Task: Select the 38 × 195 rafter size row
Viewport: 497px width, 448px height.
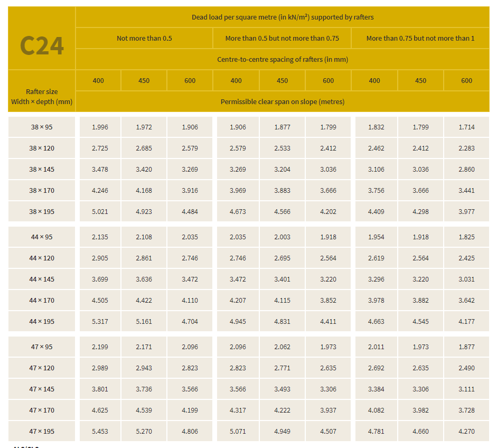Action: click(42, 211)
